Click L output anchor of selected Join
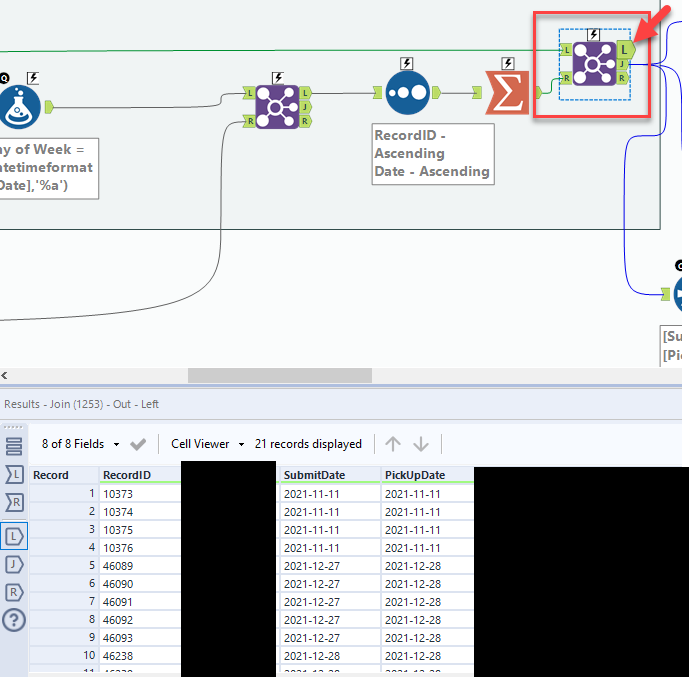Viewport: 689px width, 677px height. coord(625,50)
